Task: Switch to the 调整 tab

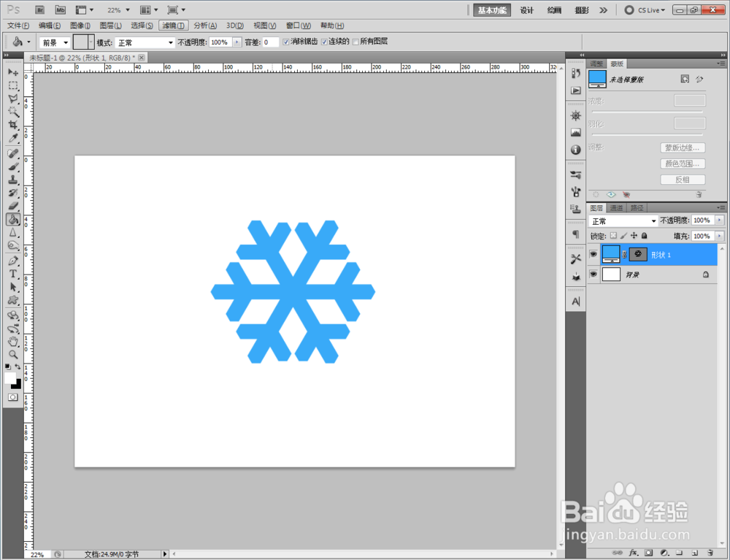Action: tap(596, 64)
